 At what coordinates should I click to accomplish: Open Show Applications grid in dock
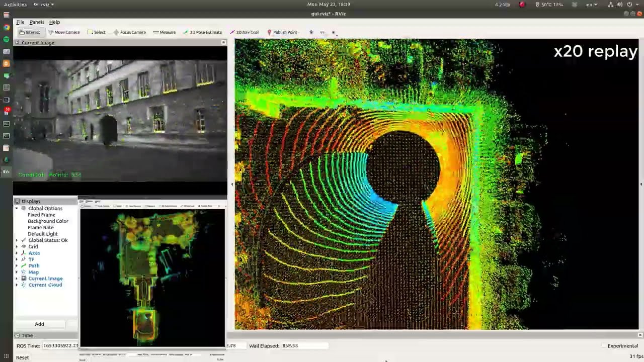click(x=6, y=356)
